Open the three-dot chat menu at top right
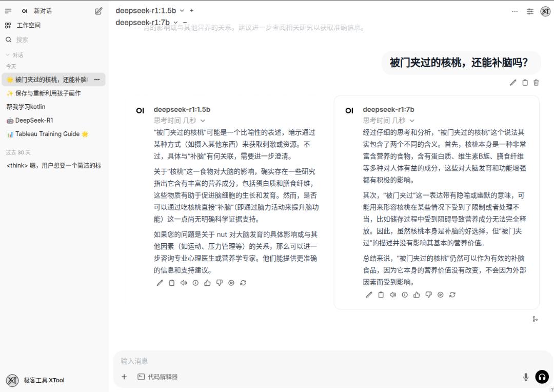The width and height of the screenshot is (554, 392). pyautogui.click(x=515, y=11)
